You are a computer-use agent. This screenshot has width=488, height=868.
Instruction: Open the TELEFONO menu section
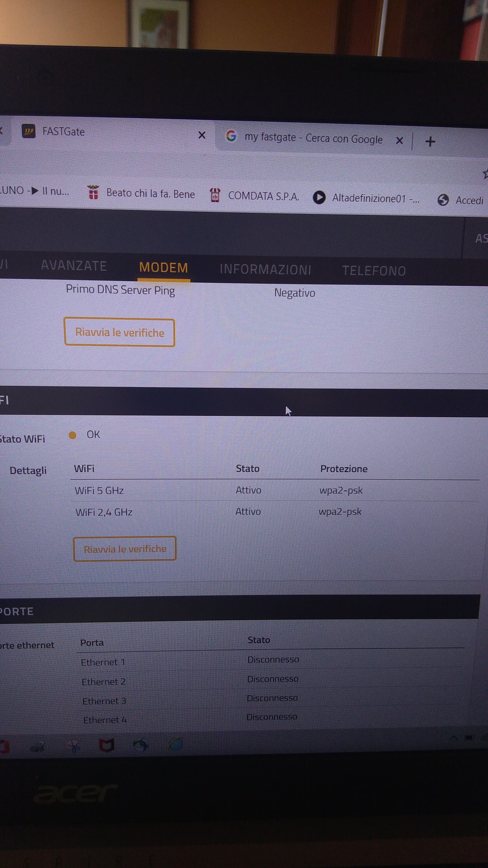[x=374, y=271]
